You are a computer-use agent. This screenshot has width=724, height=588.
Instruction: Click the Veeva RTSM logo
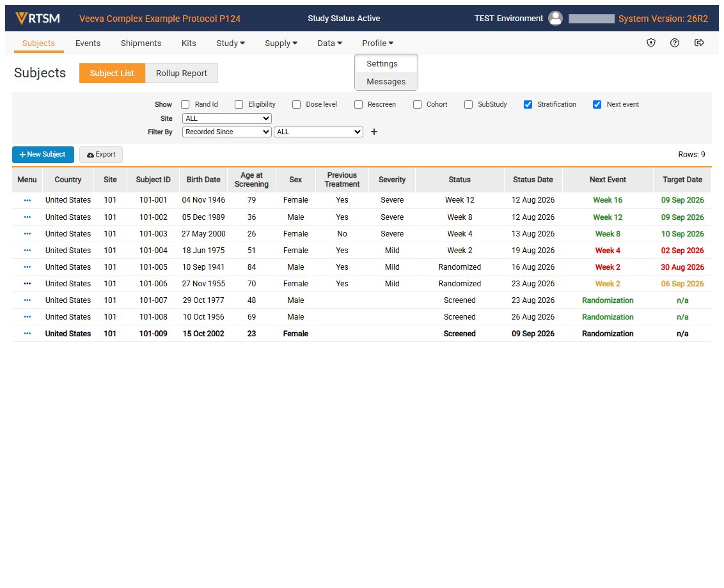(37, 19)
